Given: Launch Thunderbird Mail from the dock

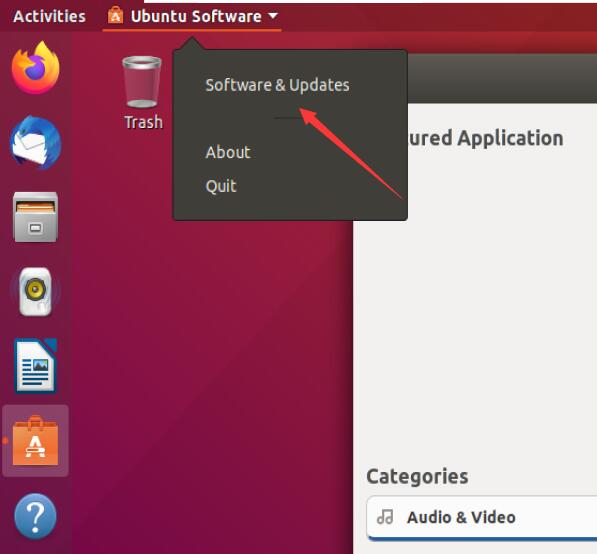Looking at the screenshot, I should point(35,142).
